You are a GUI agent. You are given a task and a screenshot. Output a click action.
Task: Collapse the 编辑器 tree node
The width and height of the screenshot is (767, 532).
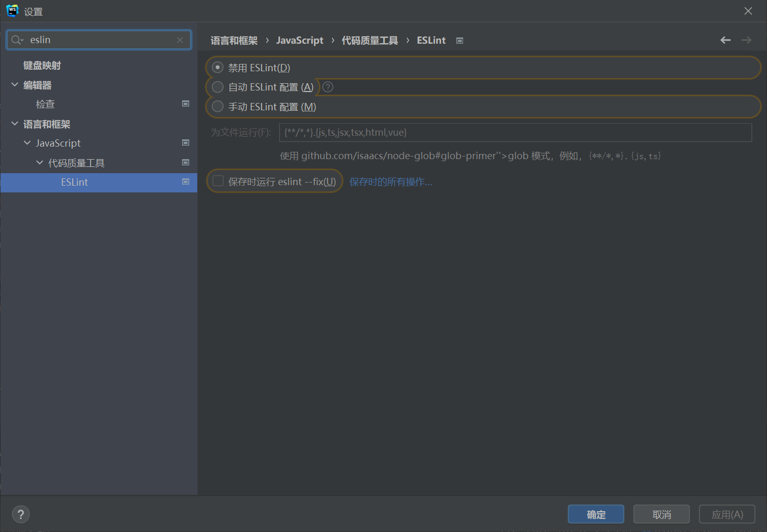(15, 85)
